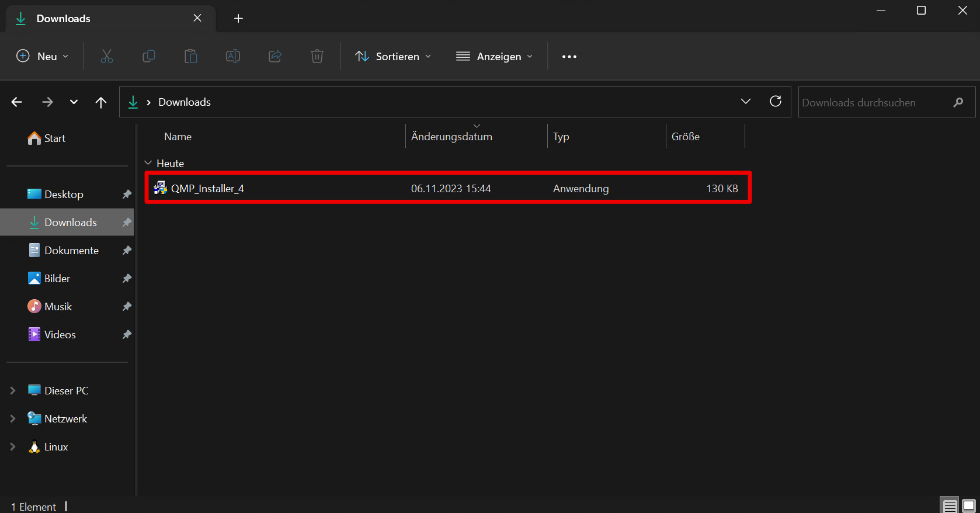Click the Copy icon in toolbar
Viewport: 980px width, 513px height.
pyautogui.click(x=149, y=56)
